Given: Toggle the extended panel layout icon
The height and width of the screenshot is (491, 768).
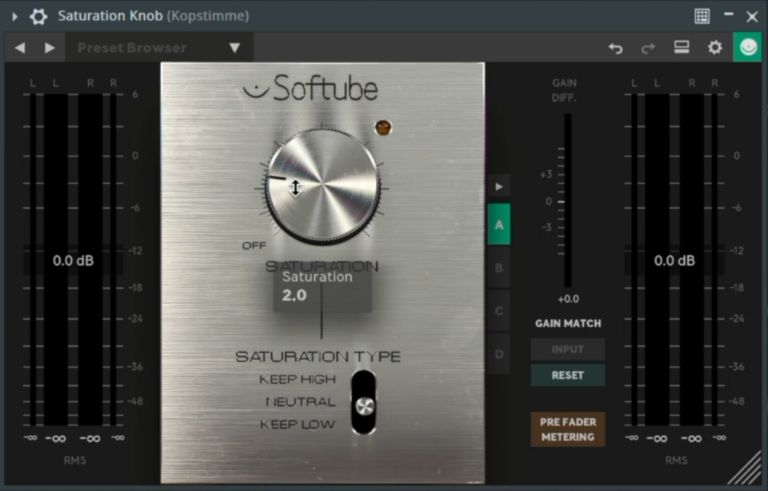Looking at the screenshot, I should (x=681, y=47).
